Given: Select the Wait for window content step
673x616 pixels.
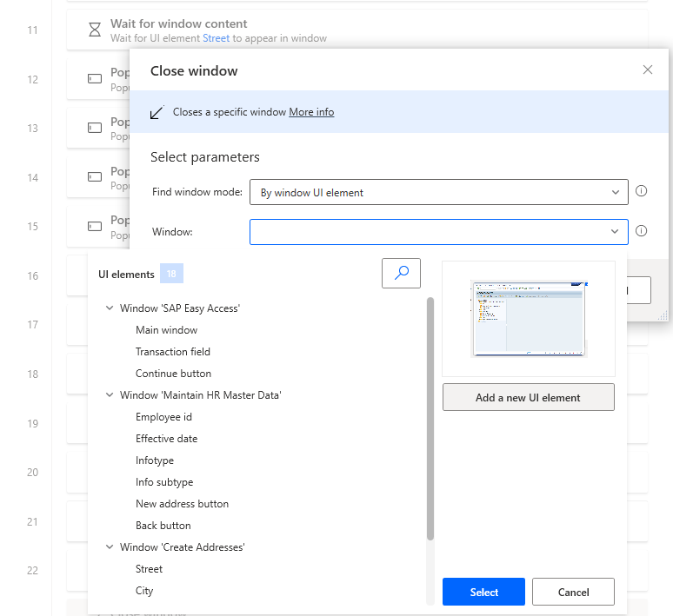Looking at the screenshot, I should click(357, 30).
